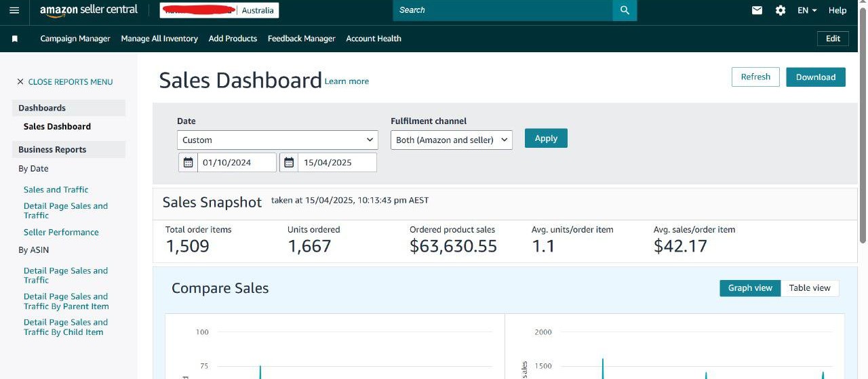Open the hamburger main menu
Viewport: 868px width, 379px height.
point(14,10)
